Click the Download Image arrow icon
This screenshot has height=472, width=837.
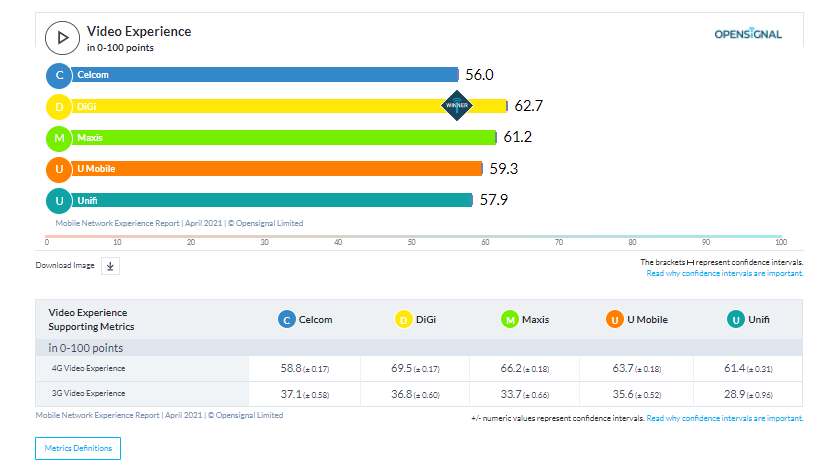[x=111, y=265]
